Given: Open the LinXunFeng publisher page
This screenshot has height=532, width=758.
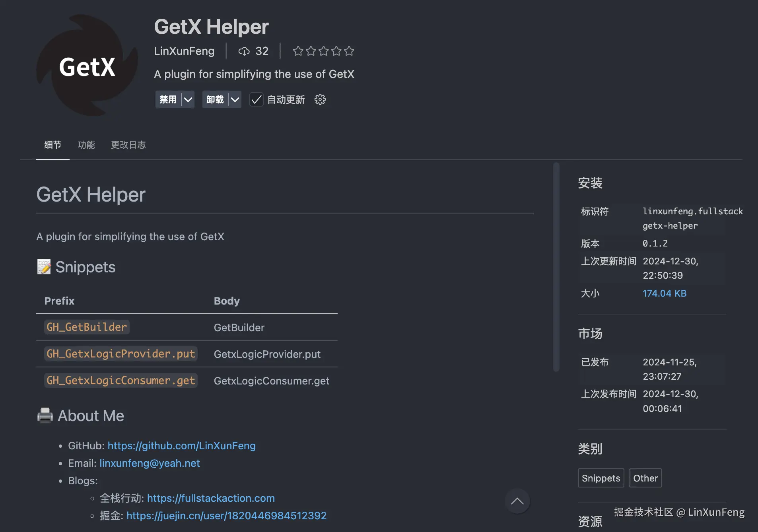Looking at the screenshot, I should 184,51.
